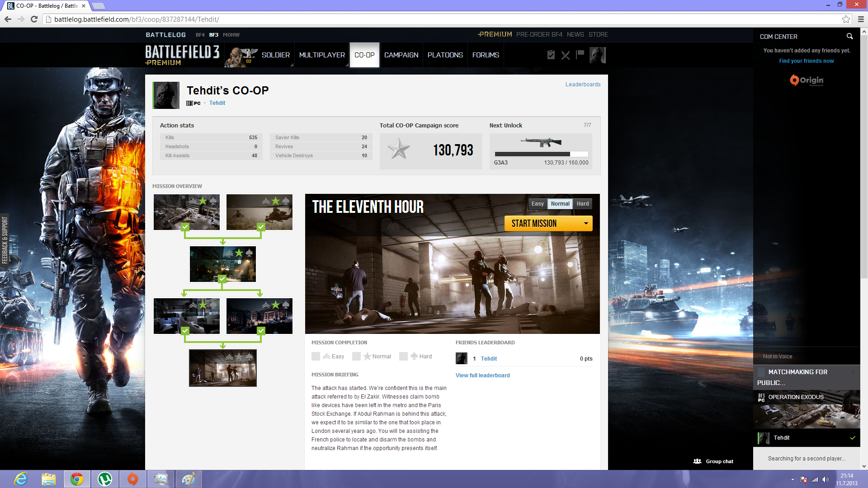Viewport: 868px width, 488px height.
Task: Select Normal difficulty
Action: (x=560, y=204)
